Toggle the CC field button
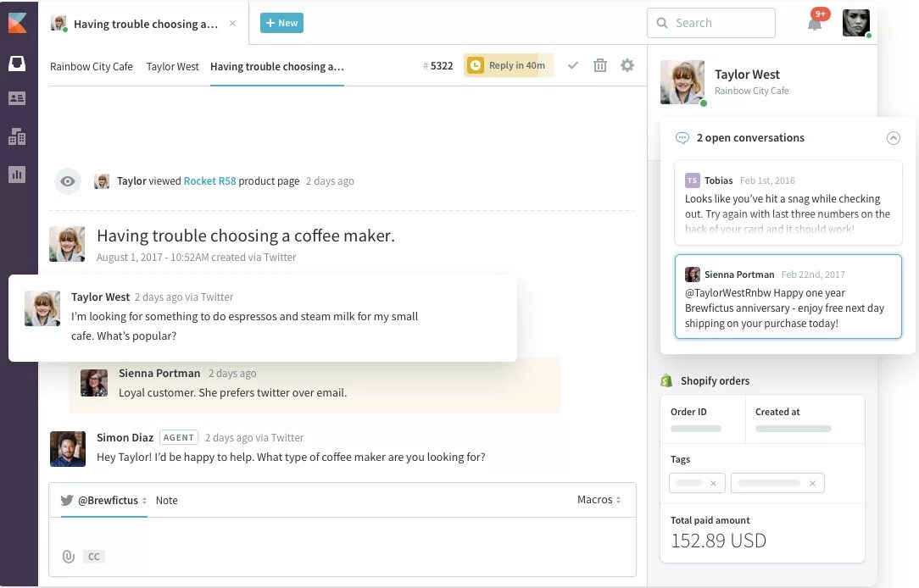The width and height of the screenshot is (919, 588). pyautogui.click(x=94, y=557)
